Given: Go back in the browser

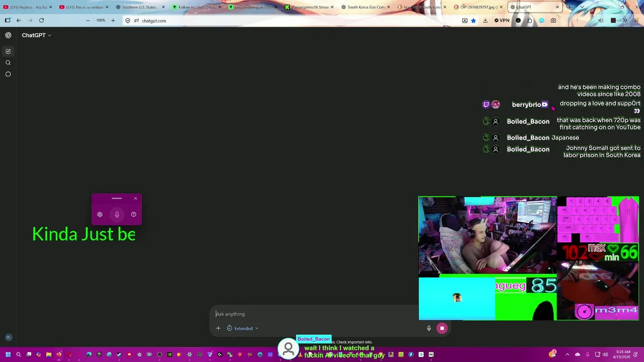Looking at the screenshot, I should coord(19,21).
